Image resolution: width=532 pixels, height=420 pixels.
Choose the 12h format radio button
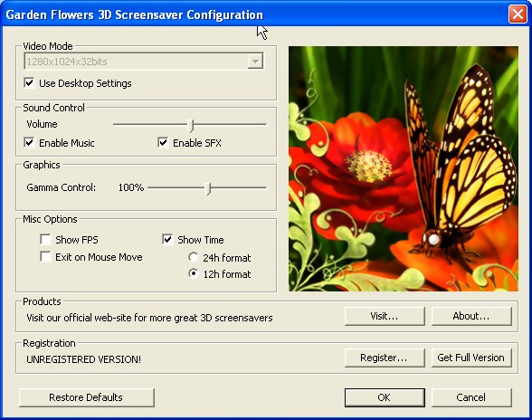pos(194,273)
